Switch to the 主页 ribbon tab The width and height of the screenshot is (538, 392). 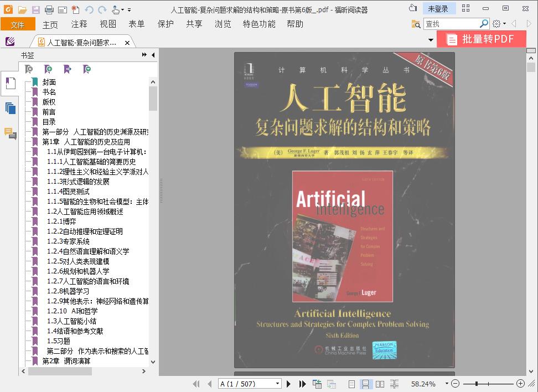50,24
